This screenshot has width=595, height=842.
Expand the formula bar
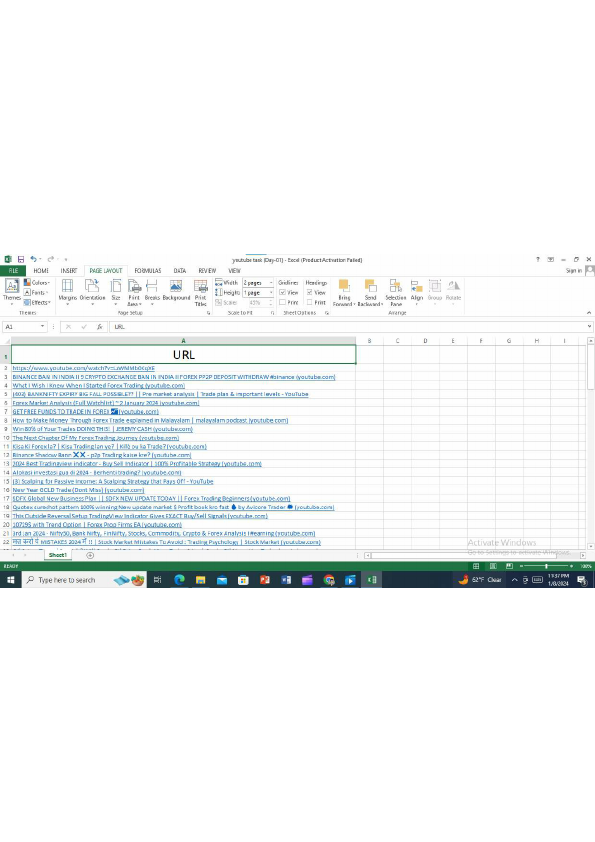click(589, 326)
